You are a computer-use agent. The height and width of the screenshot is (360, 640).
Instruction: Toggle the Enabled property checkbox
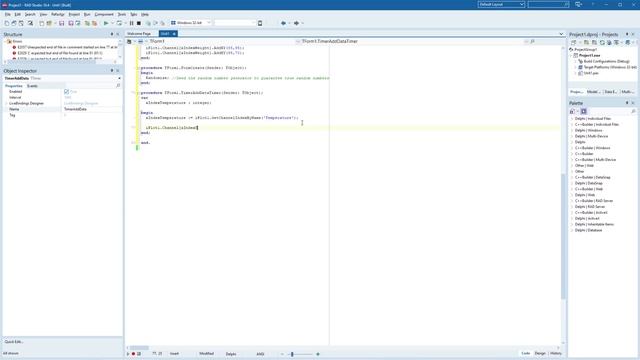(67, 91)
